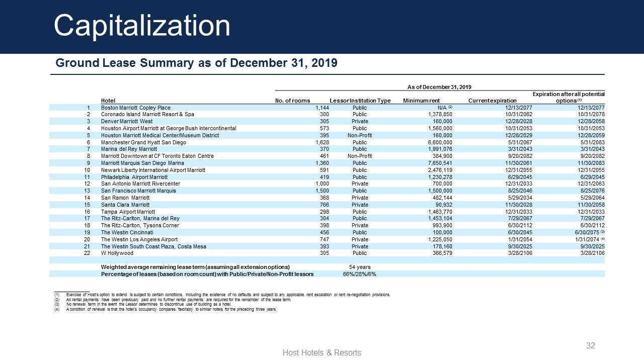Image resolution: width=644 pixels, height=362 pixels.
Task: Select the page number 32
Action: tap(591, 345)
